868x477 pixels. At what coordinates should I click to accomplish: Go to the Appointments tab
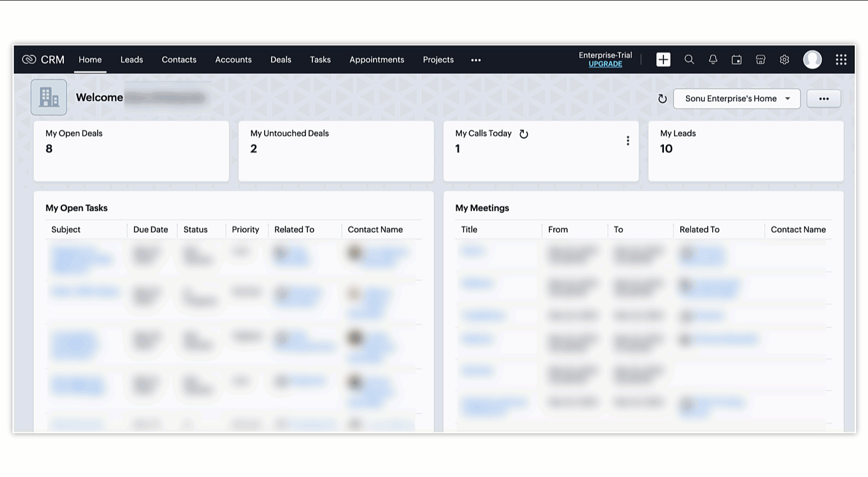[x=377, y=59]
